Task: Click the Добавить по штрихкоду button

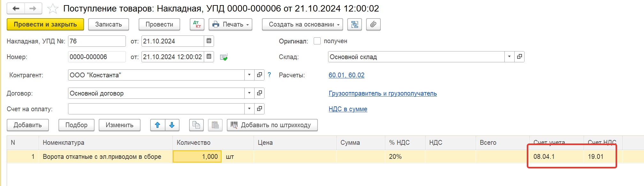Action: pos(272,125)
